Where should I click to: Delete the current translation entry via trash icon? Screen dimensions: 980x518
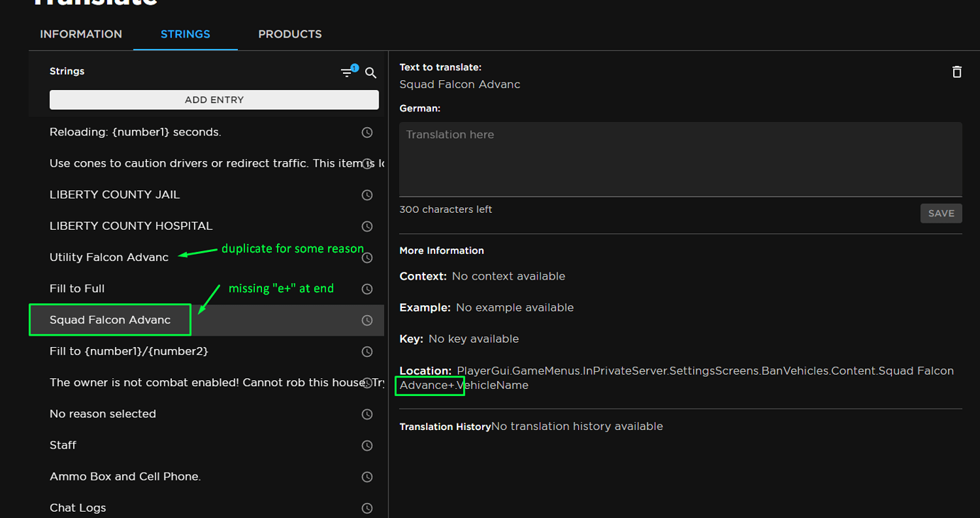click(x=957, y=72)
